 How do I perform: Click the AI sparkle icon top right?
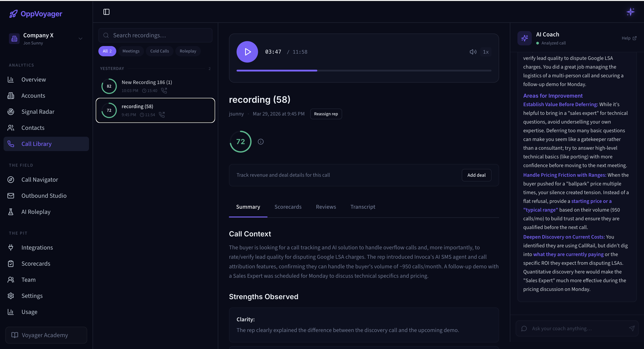click(x=630, y=12)
